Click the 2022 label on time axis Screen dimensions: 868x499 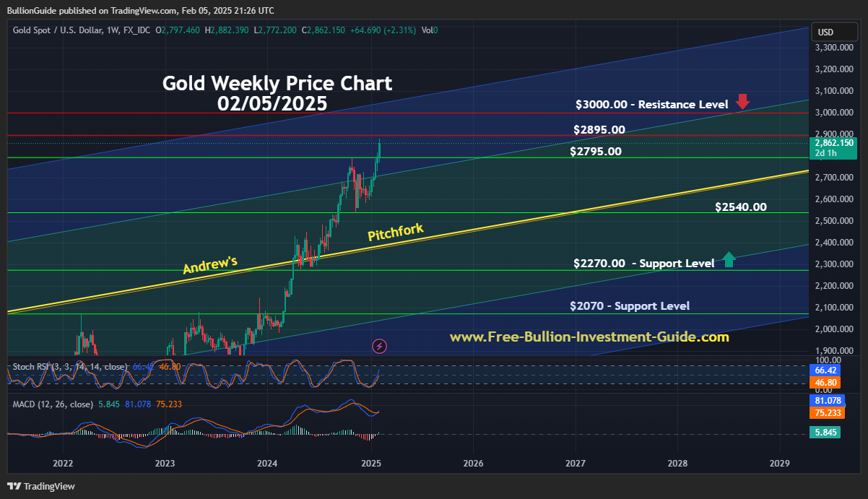[63, 462]
